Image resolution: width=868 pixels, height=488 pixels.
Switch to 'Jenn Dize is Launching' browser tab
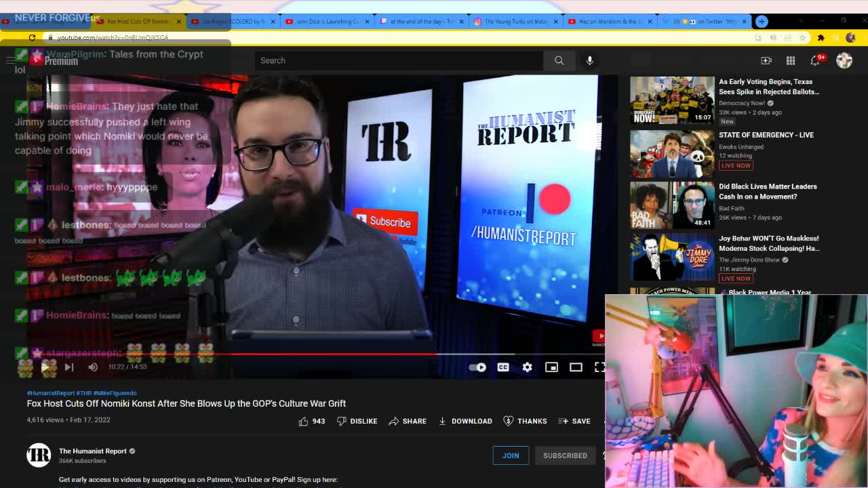click(325, 22)
